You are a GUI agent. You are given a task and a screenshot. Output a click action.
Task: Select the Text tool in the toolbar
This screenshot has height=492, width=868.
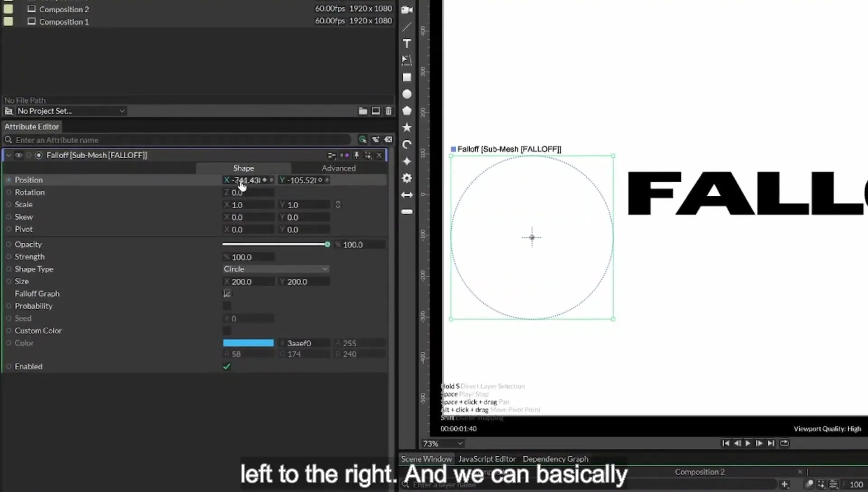407,43
